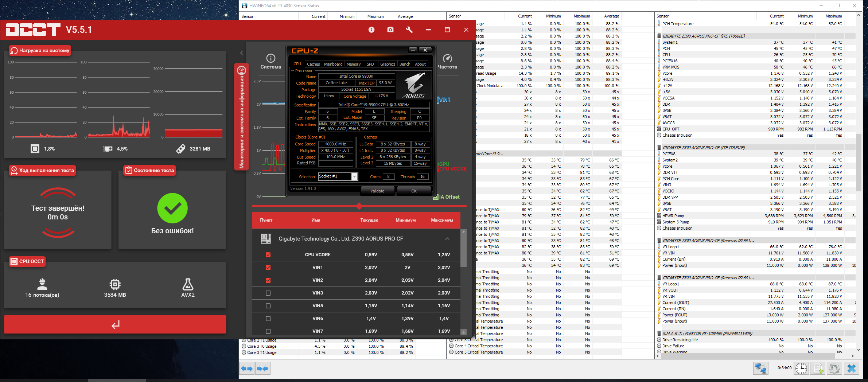Click the HWiNFO expand arrows toolbar icon
The image size is (868, 382).
pyautogui.click(x=247, y=369)
